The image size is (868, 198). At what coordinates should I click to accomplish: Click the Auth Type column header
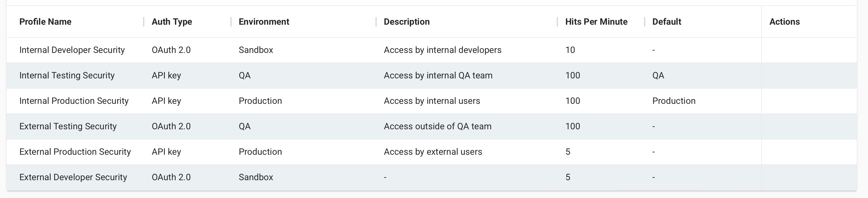coord(172,22)
